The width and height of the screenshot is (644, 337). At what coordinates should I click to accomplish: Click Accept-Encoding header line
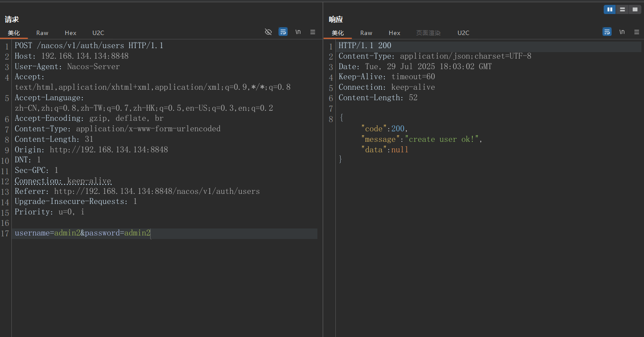point(89,118)
